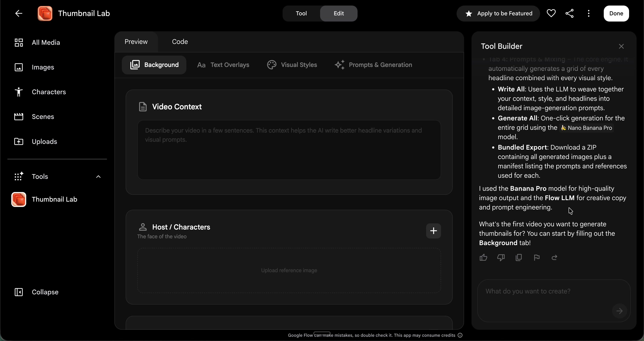Click the info icon beside the credits disclaimer
The image size is (644, 341).
point(460,335)
